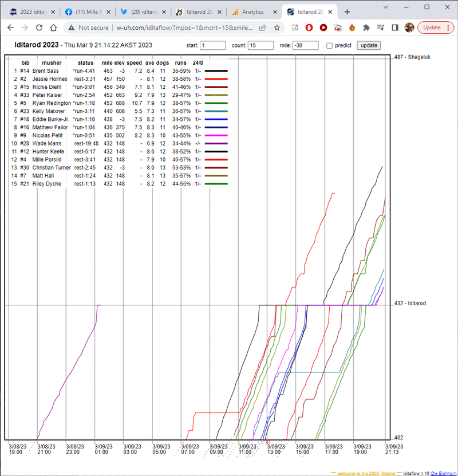Close the Twitter iditarod tab
Viewport: 458px width, 476px height.
tap(164, 12)
